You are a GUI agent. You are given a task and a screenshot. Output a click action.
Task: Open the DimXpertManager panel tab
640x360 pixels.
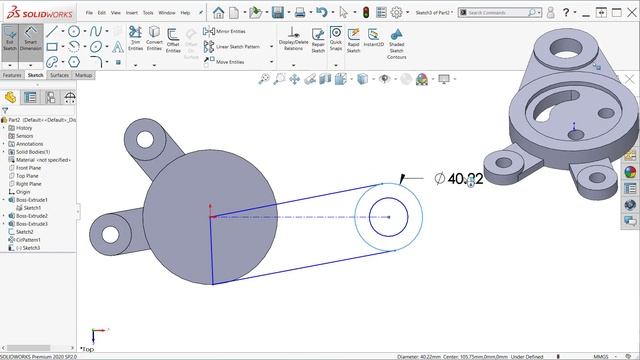(70, 97)
